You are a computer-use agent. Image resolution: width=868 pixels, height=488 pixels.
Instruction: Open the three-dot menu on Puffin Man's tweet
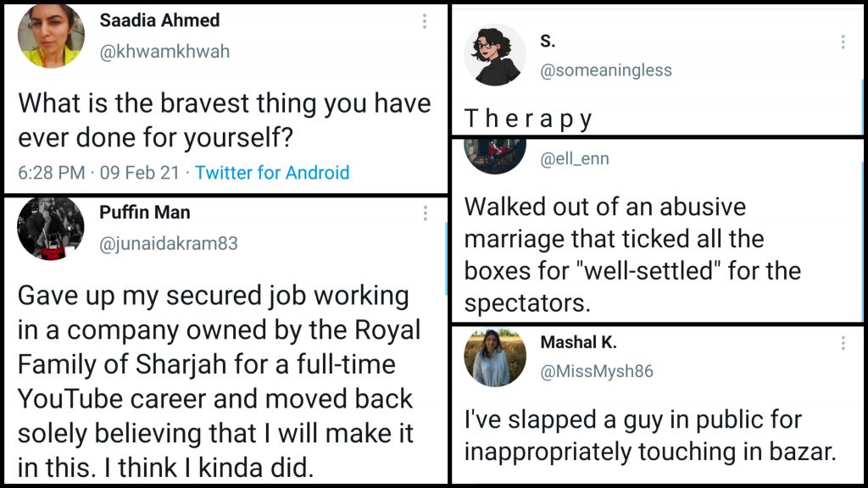click(425, 213)
